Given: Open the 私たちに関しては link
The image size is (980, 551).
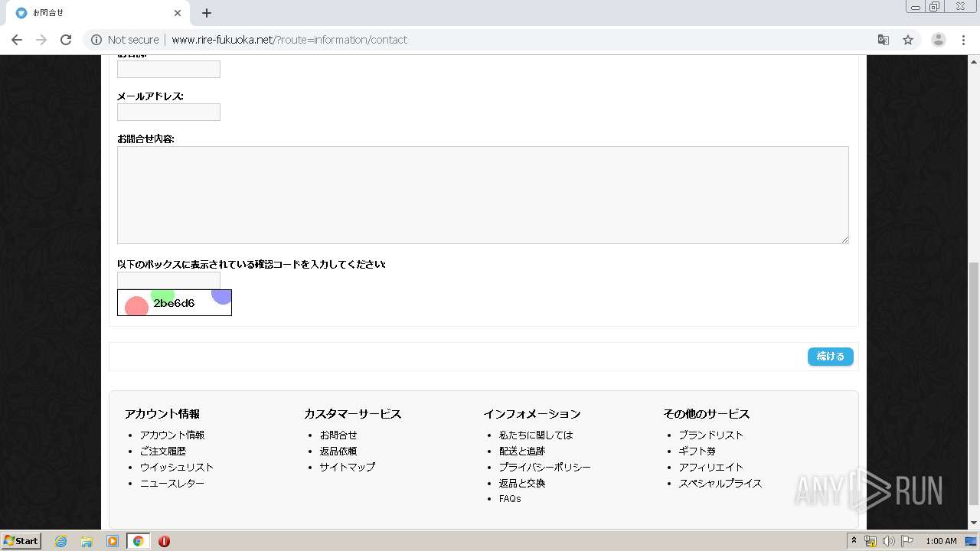Looking at the screenshot, I should click(x=536, y=435).
